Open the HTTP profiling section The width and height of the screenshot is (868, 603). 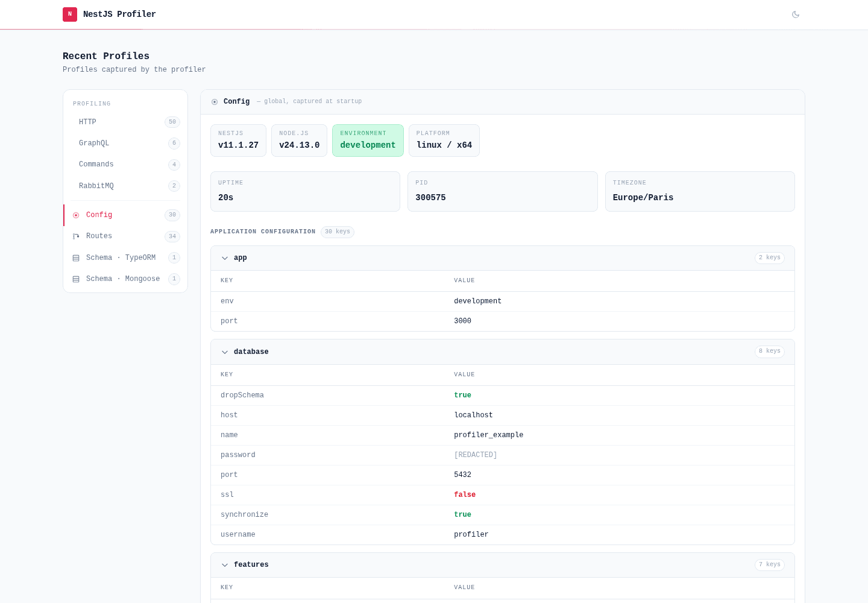[x=125, y=122]
